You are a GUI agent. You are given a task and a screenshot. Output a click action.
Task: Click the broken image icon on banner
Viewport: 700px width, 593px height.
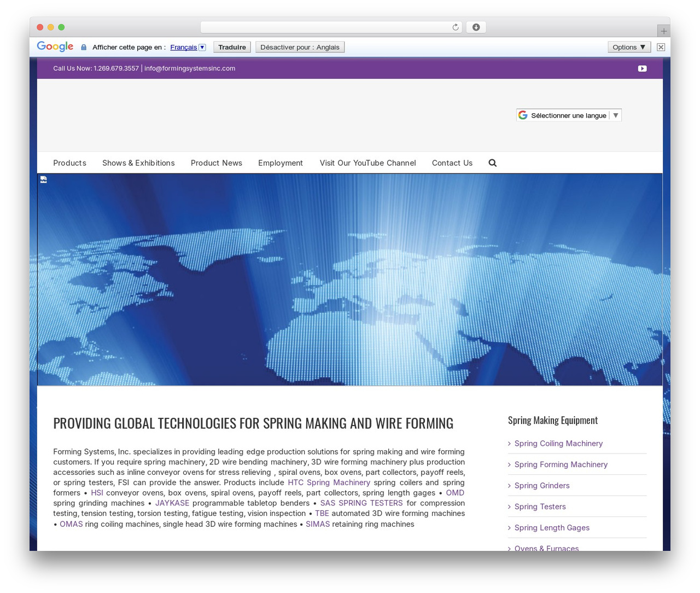click(44, 179)
